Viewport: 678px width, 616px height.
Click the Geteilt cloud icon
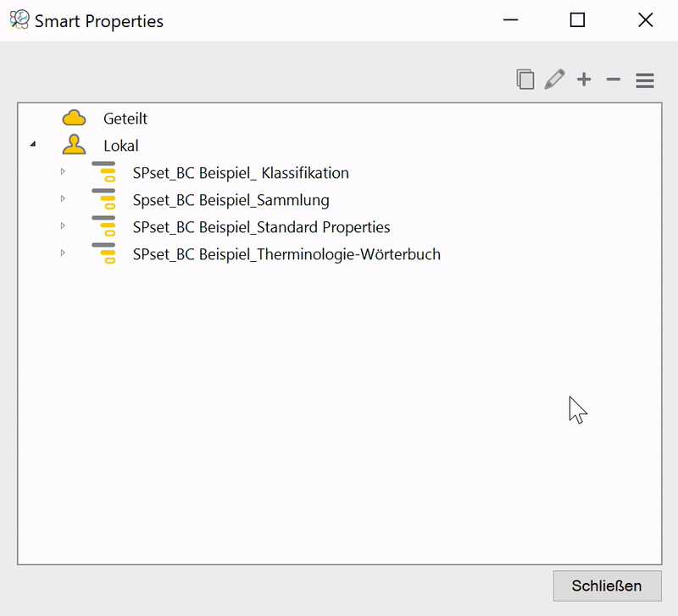pyautogui.click(x=75, y=119)
